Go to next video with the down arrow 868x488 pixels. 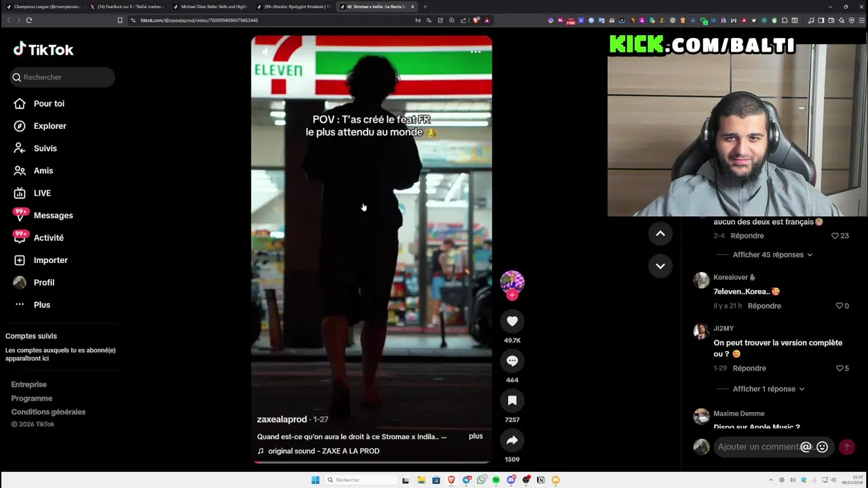pyautogui.click(x=660, y=266)
